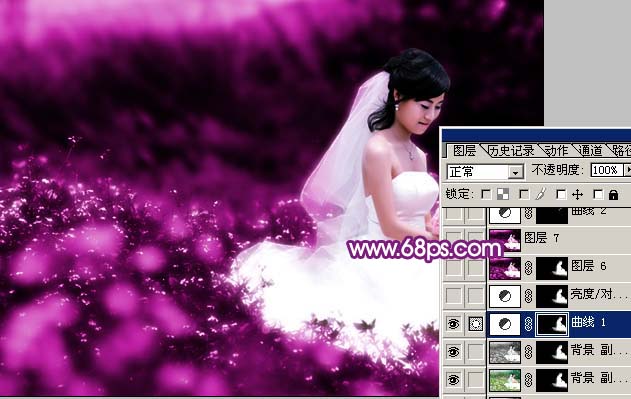Image resolution: width=631 pixels, height=399 pixels.
Task: Enable the lock all checkbox by padlock
Action: coord(598,195)
